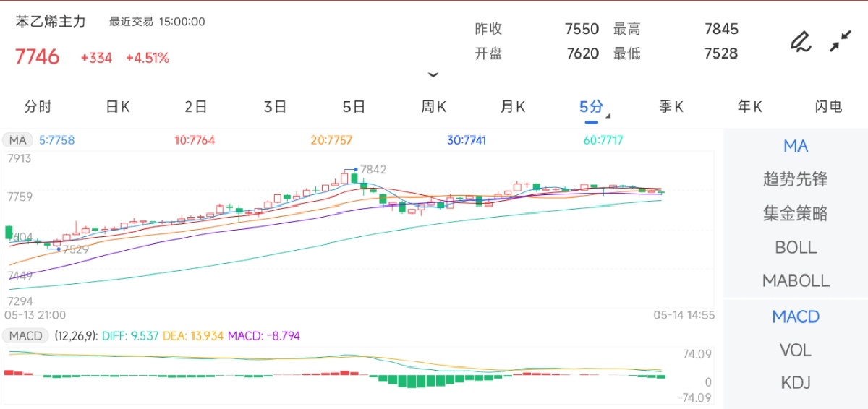Switch to the 日K tab
The image size is (868, 409).
click(117, 107)
